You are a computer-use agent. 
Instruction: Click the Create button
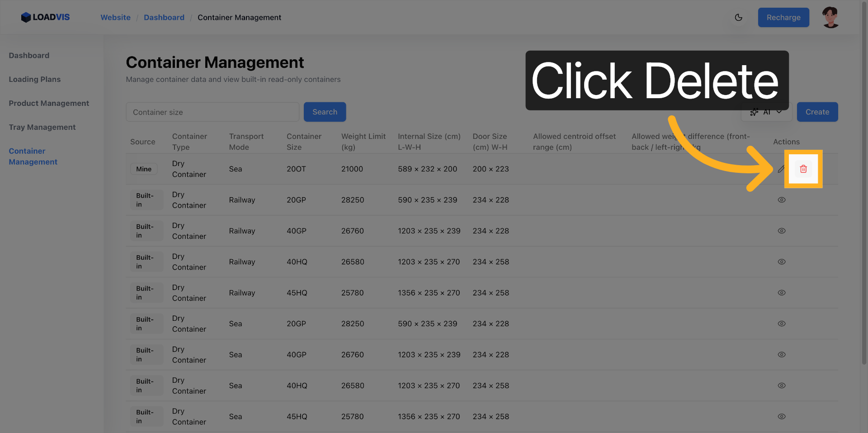pyautogui.click(x=817, y=112)
